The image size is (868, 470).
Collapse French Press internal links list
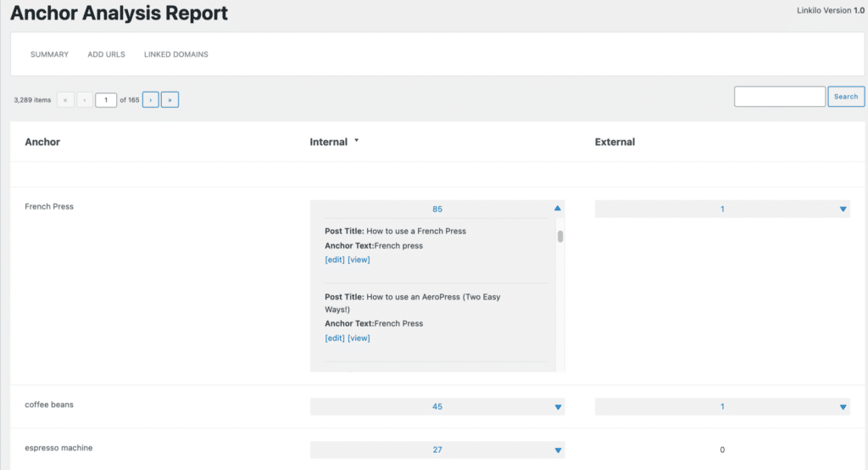click(557, 209)
